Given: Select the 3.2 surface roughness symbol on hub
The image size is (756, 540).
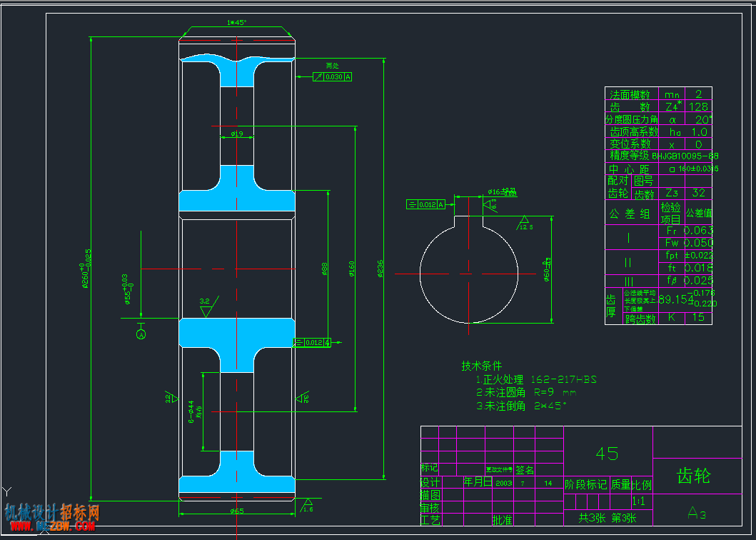Looking at the screenshot, I should click(208, 306).
